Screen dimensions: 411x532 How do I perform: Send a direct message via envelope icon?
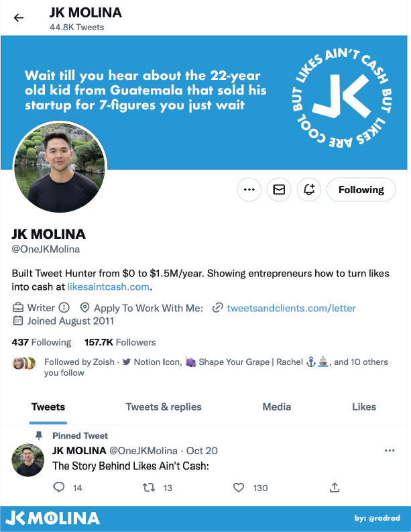pyautogui.click(x=279, y=189)
